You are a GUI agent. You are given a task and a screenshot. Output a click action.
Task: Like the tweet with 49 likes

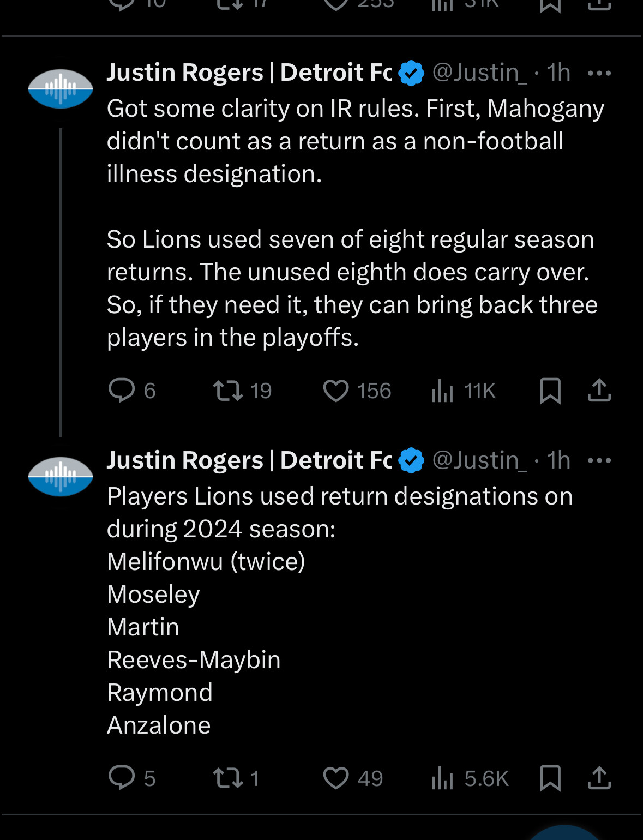point(336,778)
